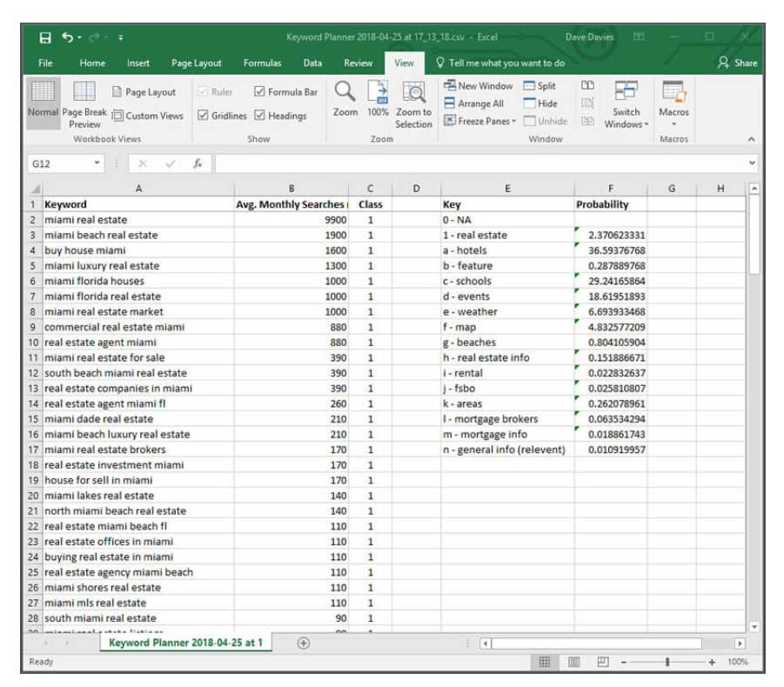Open the undo history dropdown arrow
Screen dimensions: 784x687
[x=79, y=37]
